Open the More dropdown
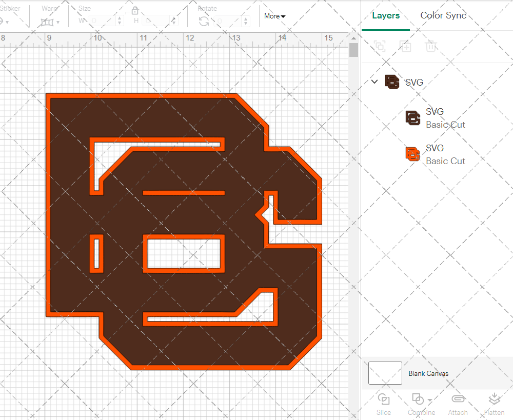The width and height of the screenshot is (513, 420). (274, 16)
